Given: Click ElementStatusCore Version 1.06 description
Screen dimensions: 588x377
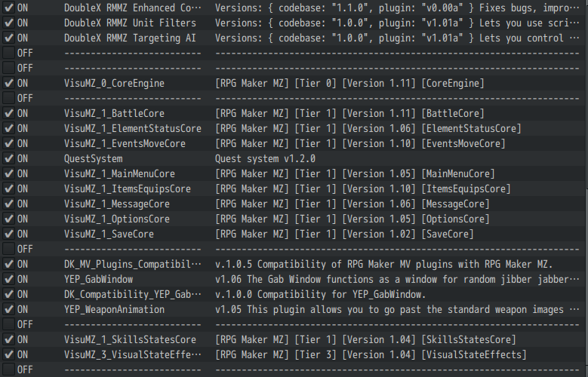Looking at the screenshot, I should click(x=368, y=128).
